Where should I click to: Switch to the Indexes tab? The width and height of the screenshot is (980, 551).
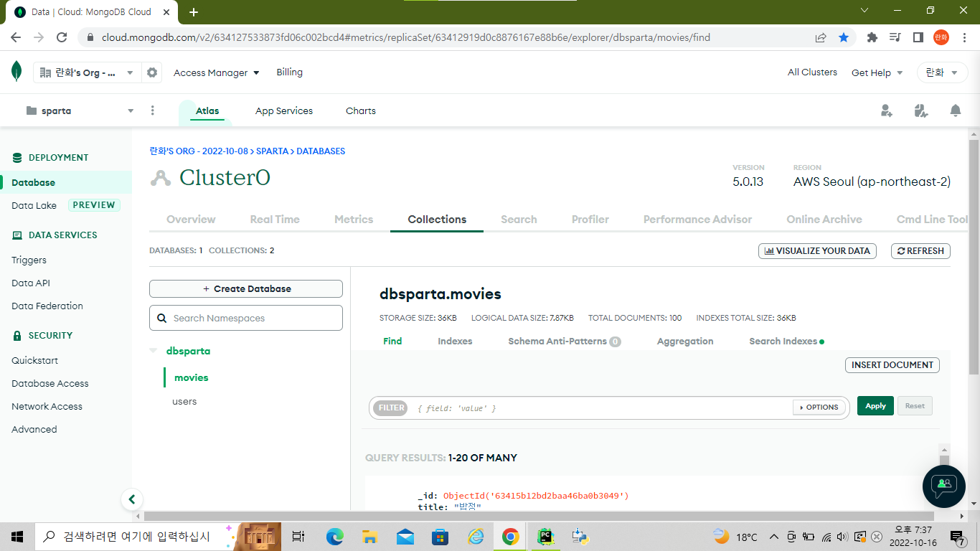click(455, 342)
